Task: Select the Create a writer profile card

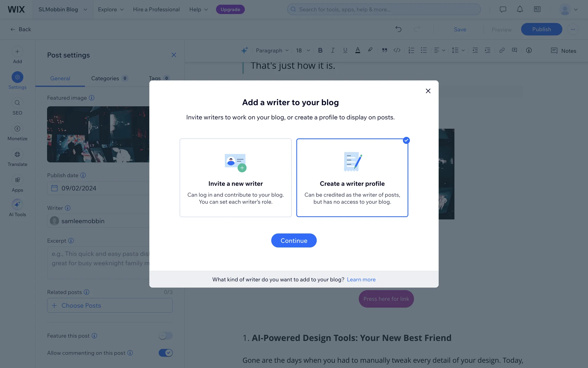Action: click(x=352, y=178)
